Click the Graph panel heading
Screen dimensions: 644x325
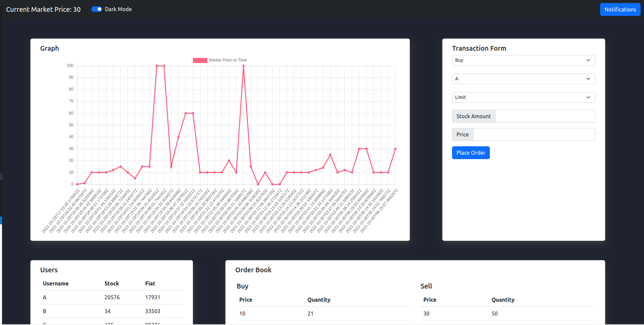[x=49, y=48]
